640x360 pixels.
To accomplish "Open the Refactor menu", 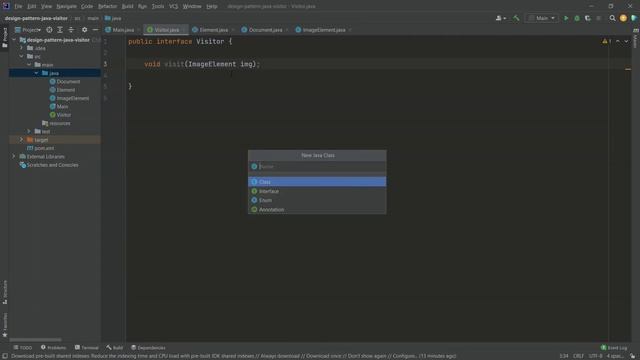I will [x=107, y=6].
